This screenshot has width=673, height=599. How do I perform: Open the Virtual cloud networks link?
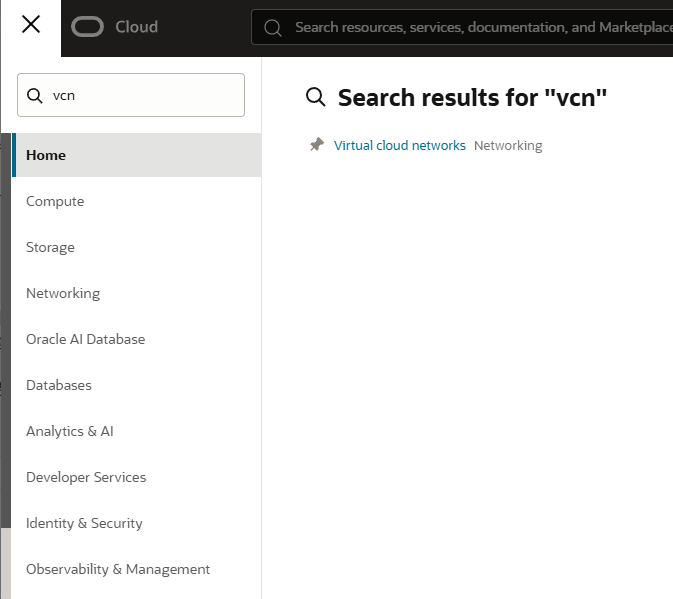click(x=400, y=145)
